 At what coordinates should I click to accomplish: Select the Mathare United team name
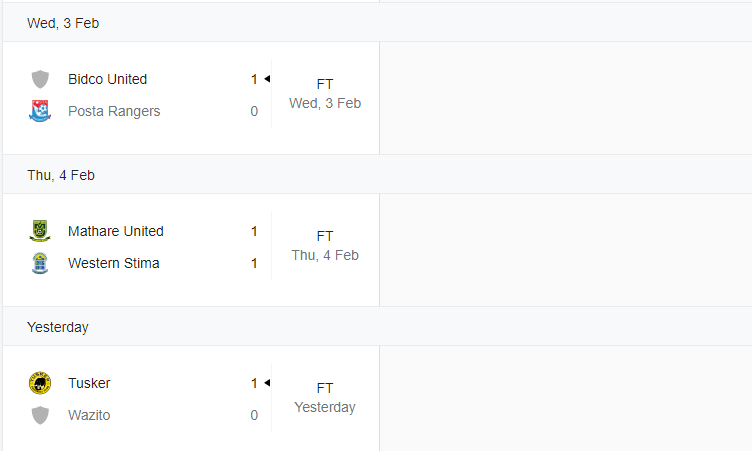(116, 231)
